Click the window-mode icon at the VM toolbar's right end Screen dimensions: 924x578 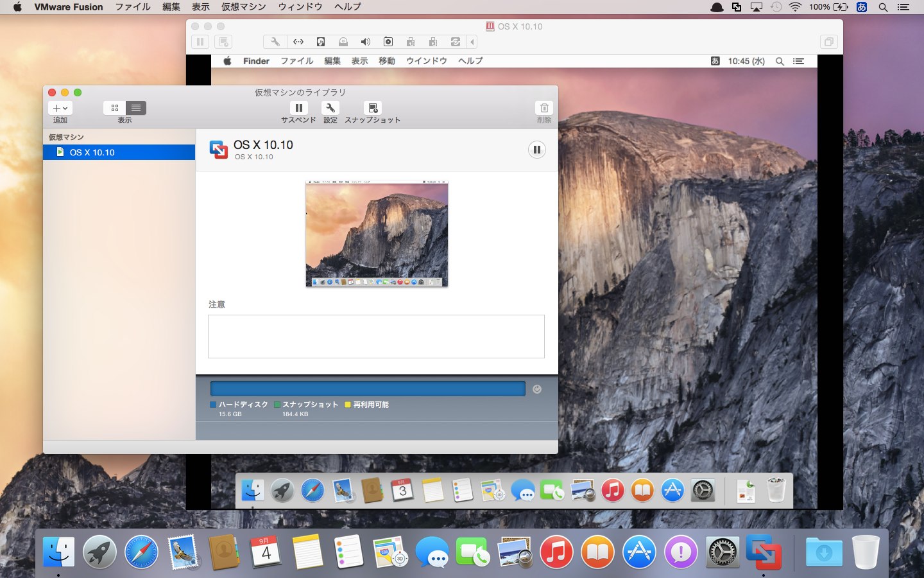tap(829, 42)
